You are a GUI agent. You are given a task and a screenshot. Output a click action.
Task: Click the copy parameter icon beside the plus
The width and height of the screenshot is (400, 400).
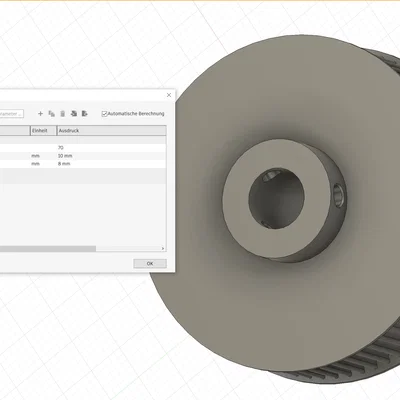[x=52, y=114]
